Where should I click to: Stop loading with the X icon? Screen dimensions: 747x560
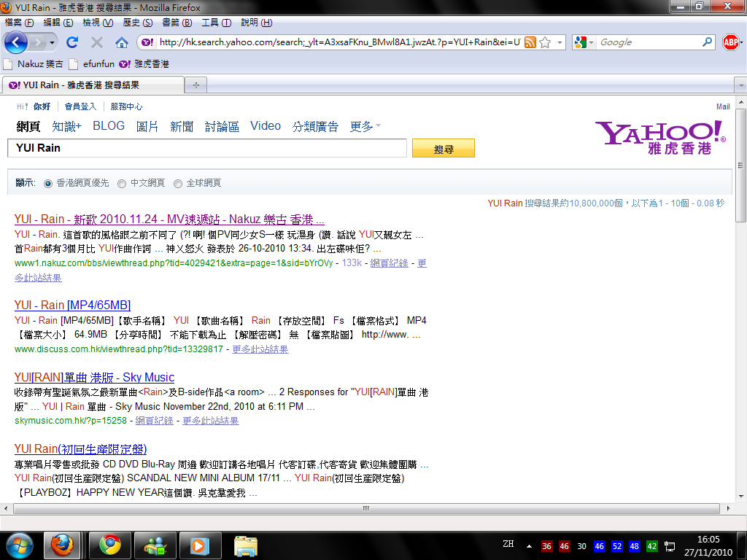[x=97, y=42]
